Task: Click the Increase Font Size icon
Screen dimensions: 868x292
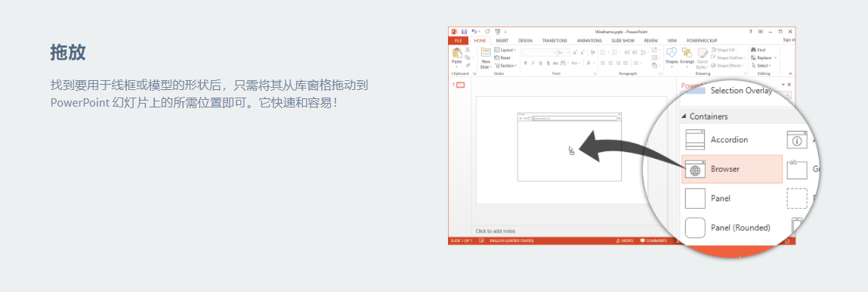Action: pos(575,53)
